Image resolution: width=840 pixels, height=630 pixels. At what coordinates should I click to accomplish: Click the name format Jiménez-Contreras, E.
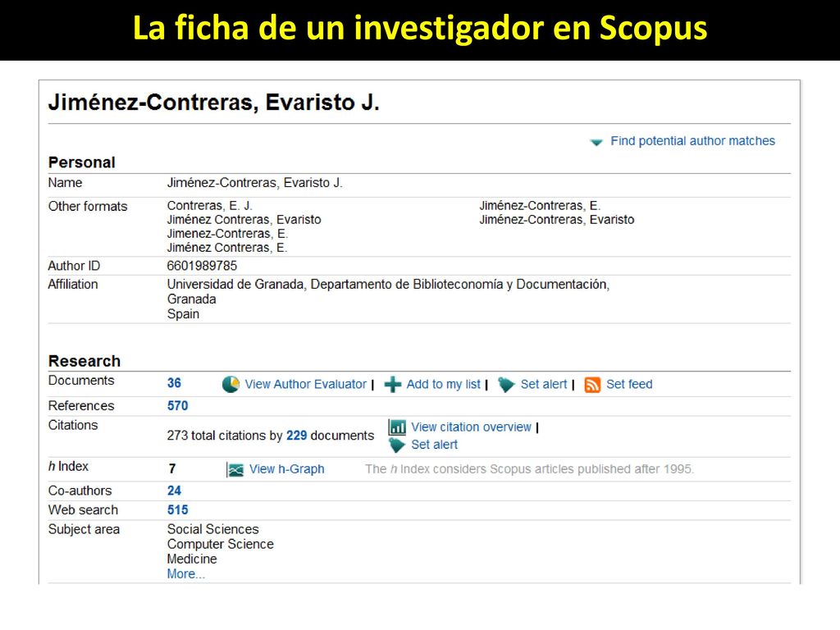540,206
